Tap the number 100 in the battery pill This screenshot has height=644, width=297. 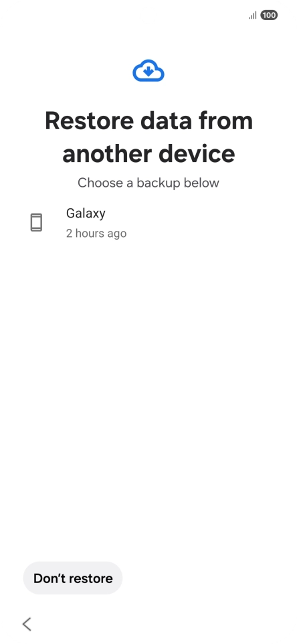click(x=269, y=15)
